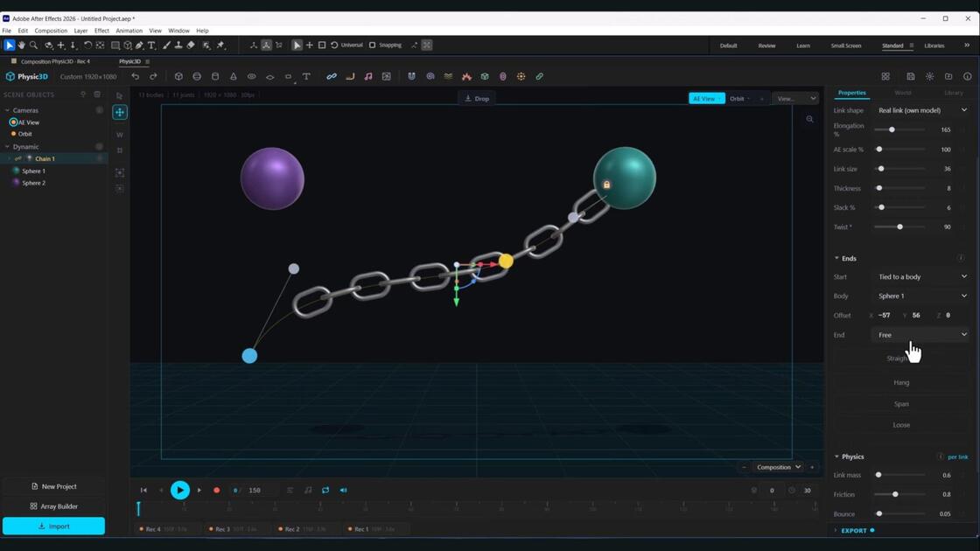This screenshot has width=980, height=551.
Task: Click the blue chain link tool icon
Action: click(332, 76)
